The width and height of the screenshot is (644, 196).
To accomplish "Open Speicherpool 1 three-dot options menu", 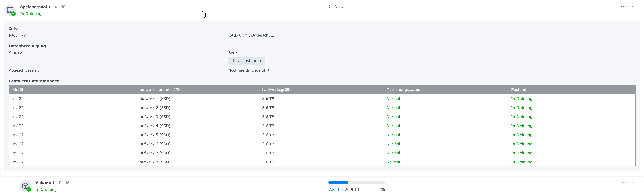I will click(623, 7).
